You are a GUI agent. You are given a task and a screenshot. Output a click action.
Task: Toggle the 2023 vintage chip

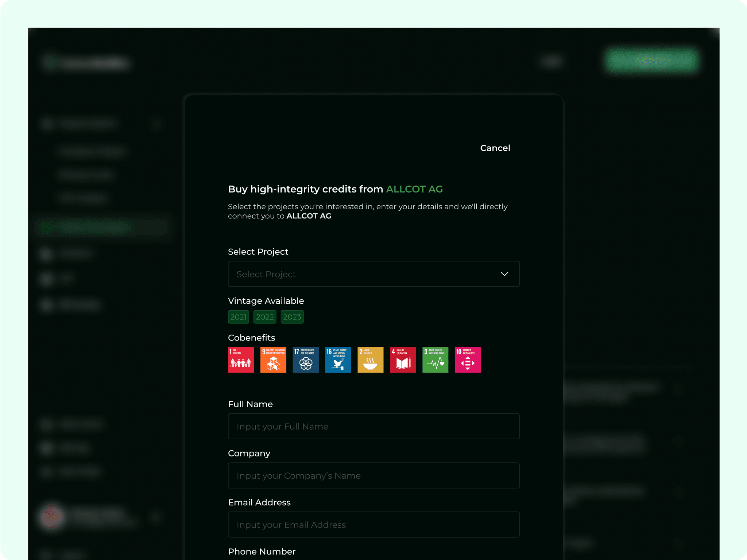pyautogui.click(x=292, y=317)
